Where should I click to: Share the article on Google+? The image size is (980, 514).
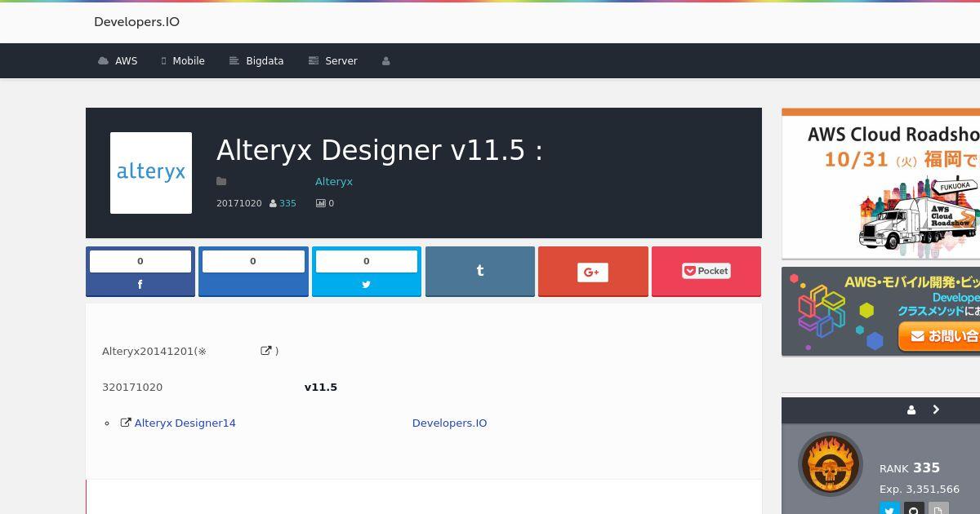(x=593, y=272)
